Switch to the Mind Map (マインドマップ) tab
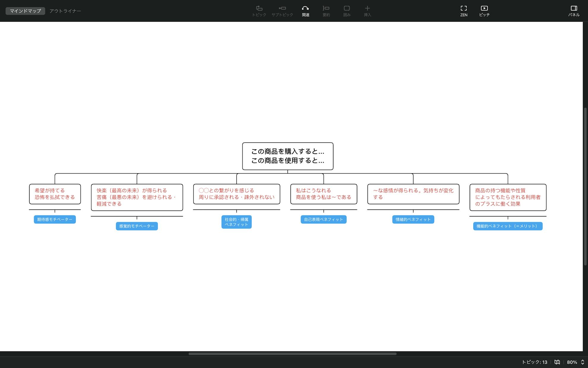This screenshot has height=368, width=588. pyautogui.click(x=25, y=11)
